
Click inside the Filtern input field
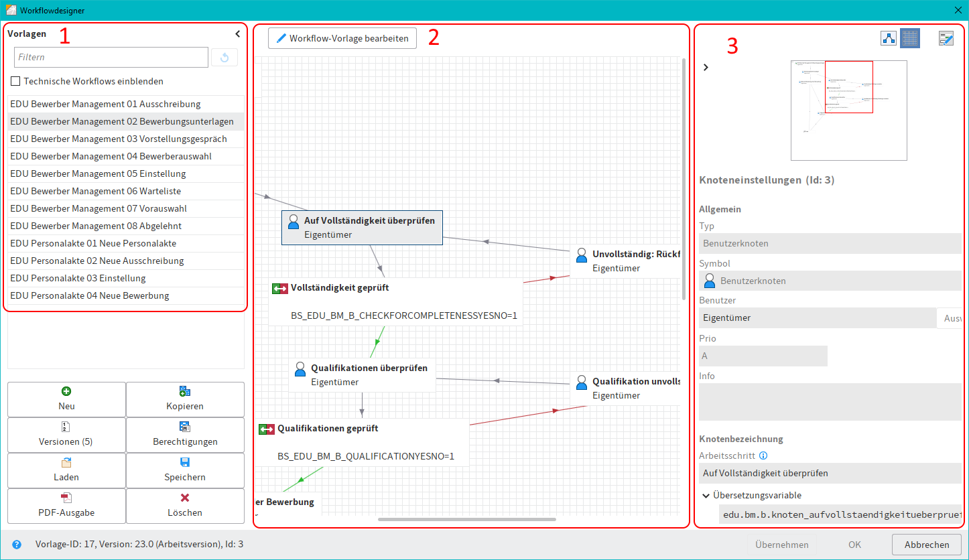pos(111,57)
